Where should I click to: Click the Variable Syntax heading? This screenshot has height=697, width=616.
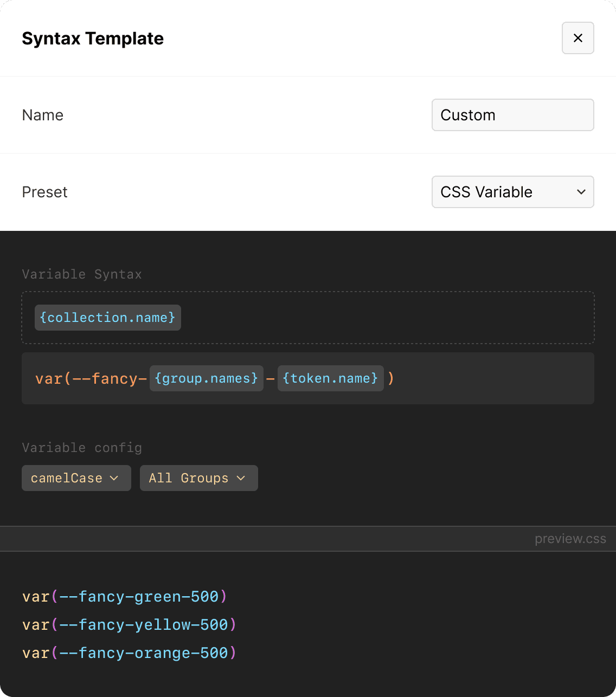pos(82,274)
